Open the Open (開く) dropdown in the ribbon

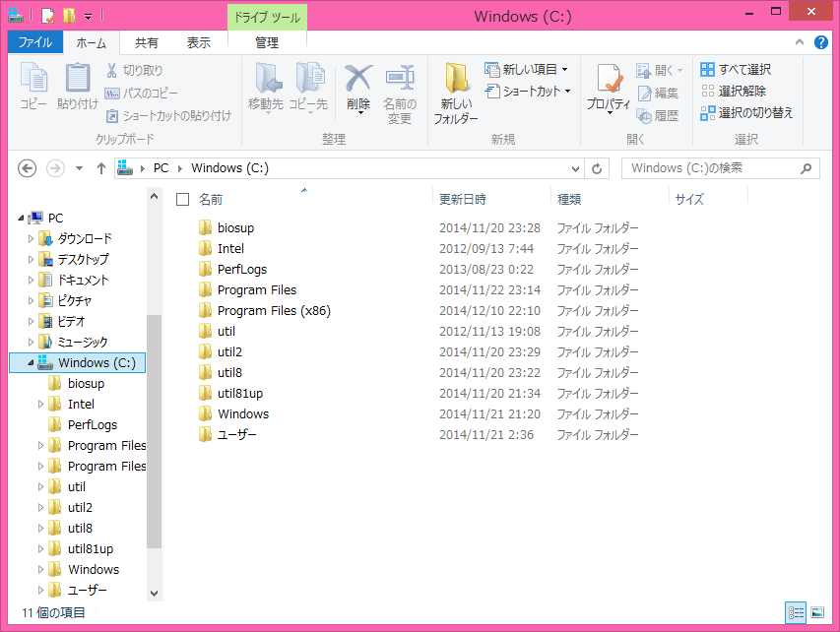point(659,70)
